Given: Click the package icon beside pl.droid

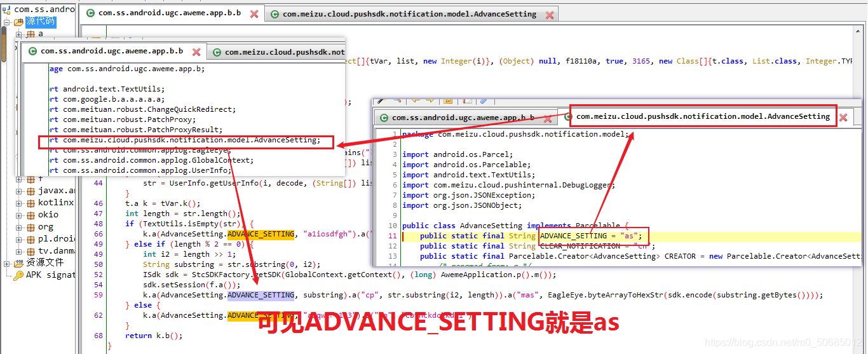Looking at the screenshot, I should click(x=30, y=239).
